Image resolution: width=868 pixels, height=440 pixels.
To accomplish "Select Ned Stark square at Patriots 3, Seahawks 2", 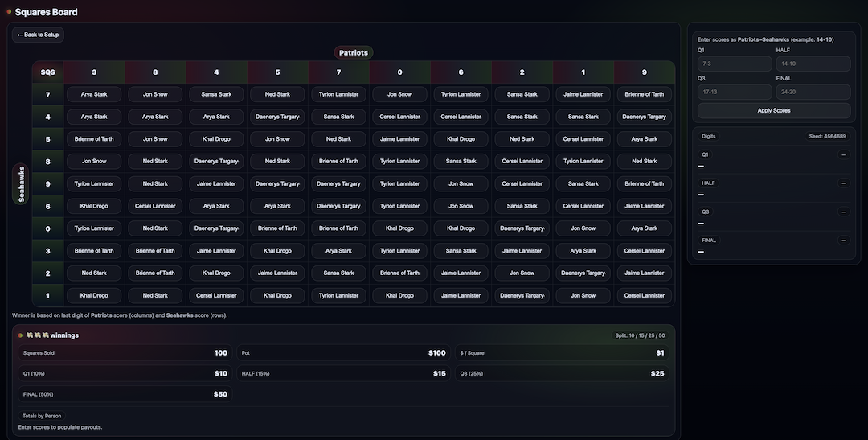I will click(94, 273).
